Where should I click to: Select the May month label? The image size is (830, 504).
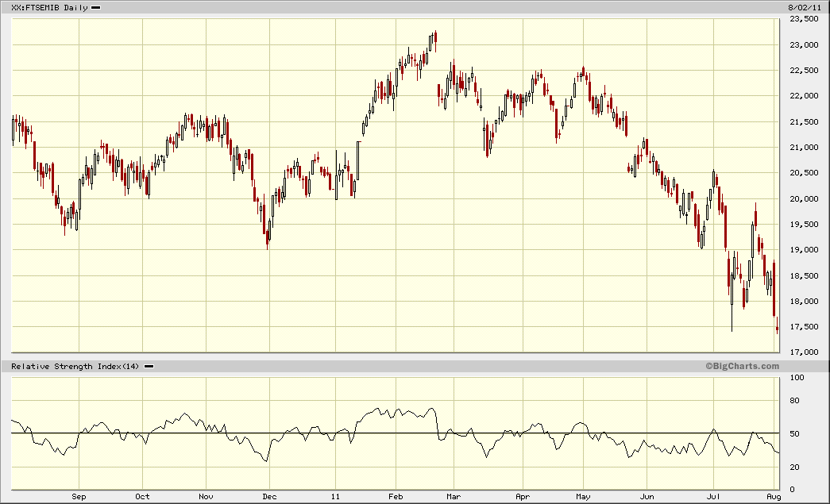pyautogui.click(x=583, y=497)
